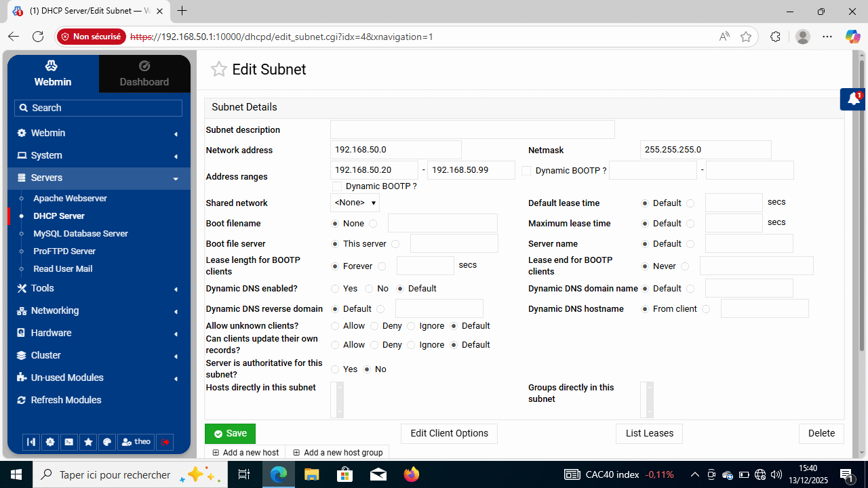Screen dimensions: 868x488
Task: Toggle the night mode icon in sidebar footer
Action: click(50, 442)
